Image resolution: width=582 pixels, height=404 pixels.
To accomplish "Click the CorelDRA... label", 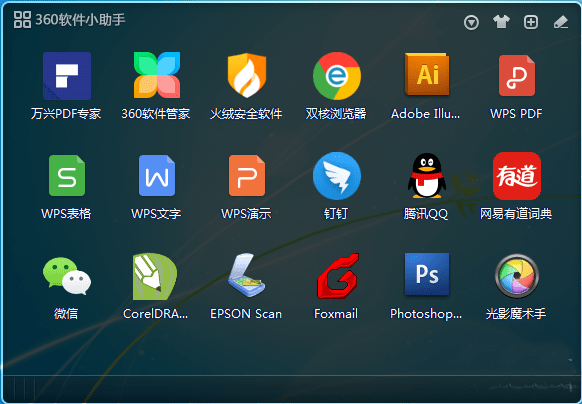I will coord(156,314).
